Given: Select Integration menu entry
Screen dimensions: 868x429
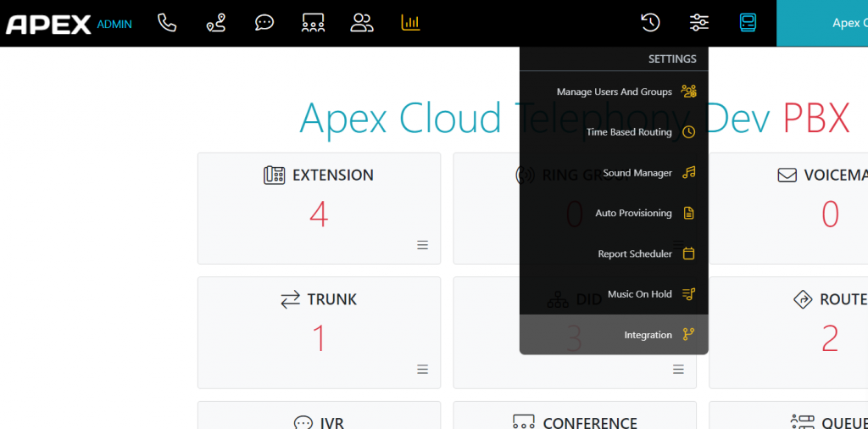Looking at the screenshot, I should [614, 334].
